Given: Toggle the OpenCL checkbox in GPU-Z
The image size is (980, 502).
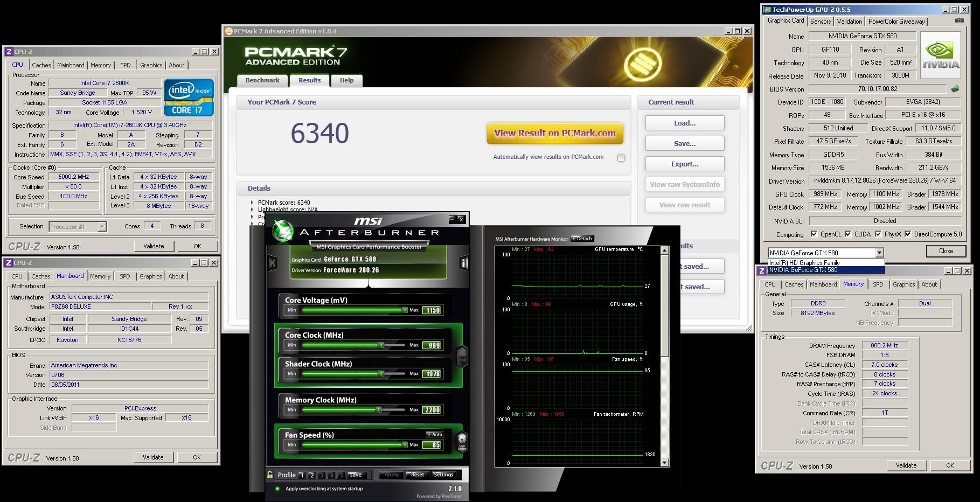Looking at the screenshot, I should coord(814,234).
